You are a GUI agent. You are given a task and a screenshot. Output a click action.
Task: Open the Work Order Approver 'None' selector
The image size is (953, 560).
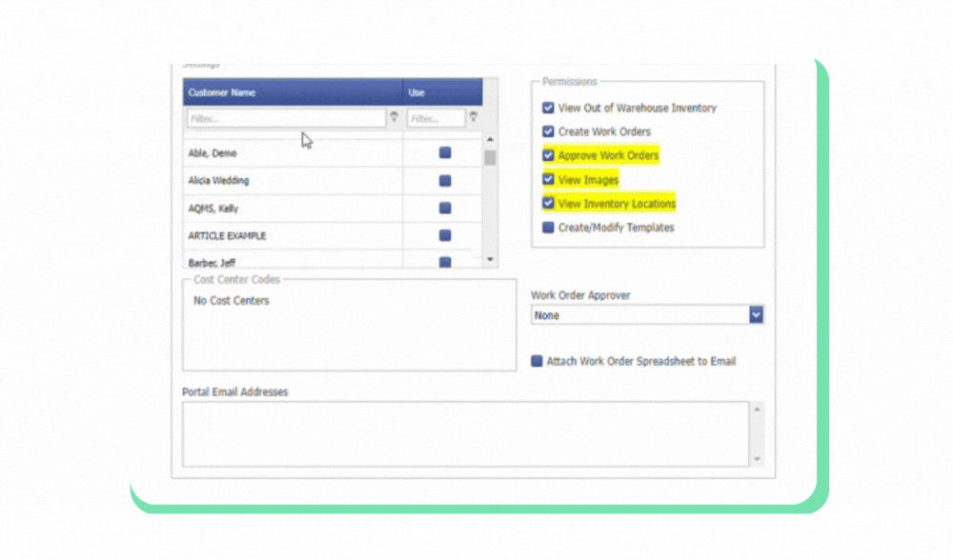point(639,314)
